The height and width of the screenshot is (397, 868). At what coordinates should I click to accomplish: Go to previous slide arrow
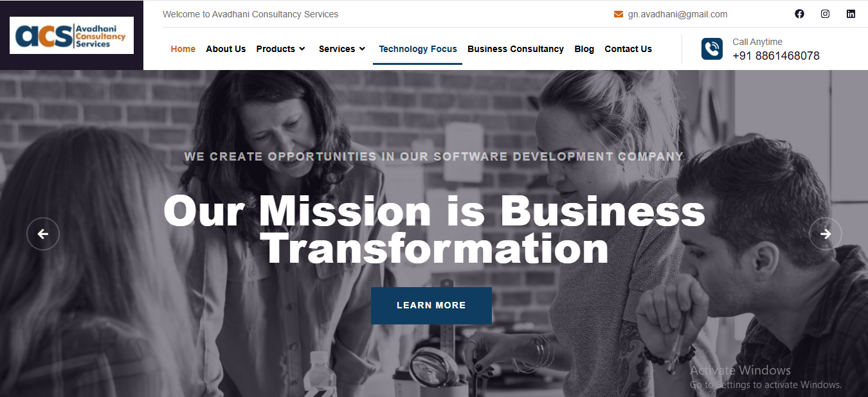pos(43,234)
